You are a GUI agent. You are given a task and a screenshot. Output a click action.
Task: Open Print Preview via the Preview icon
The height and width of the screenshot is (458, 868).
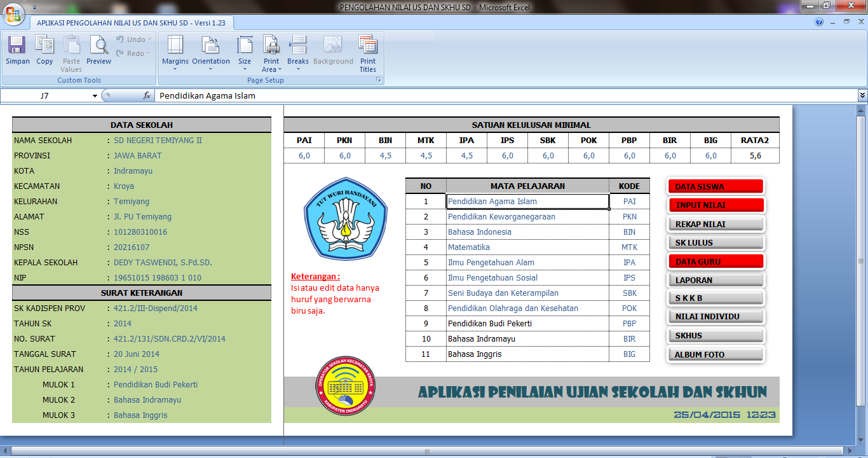98,50
